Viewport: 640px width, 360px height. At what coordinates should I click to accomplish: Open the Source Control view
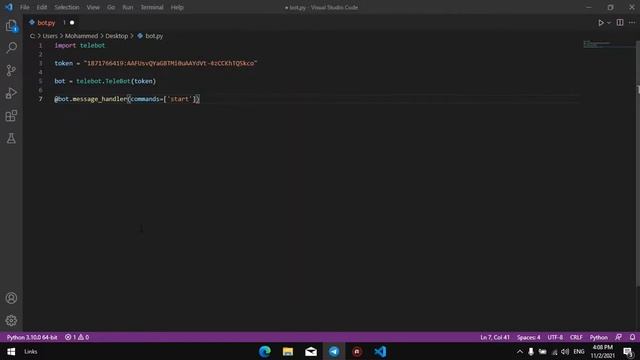pos(11,70)
